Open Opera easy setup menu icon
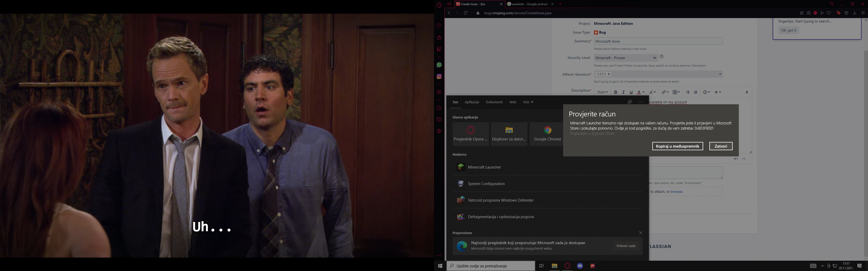 863,13
